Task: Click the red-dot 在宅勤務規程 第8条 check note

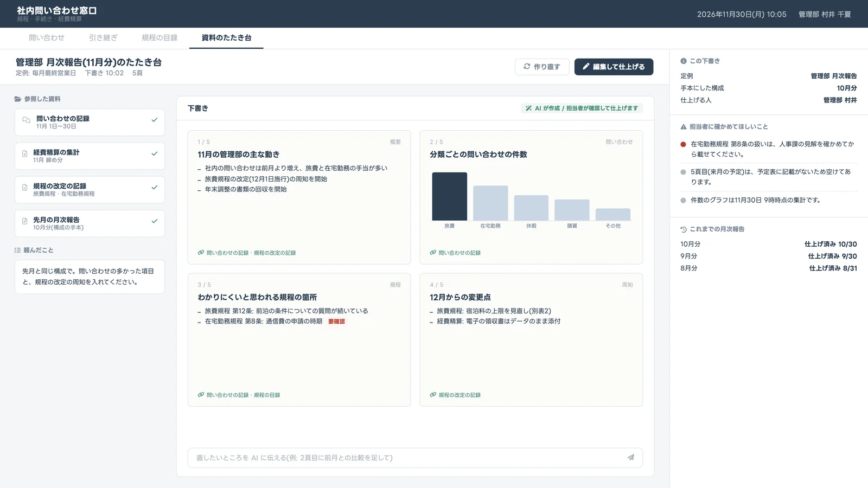Action: point(769,149)
